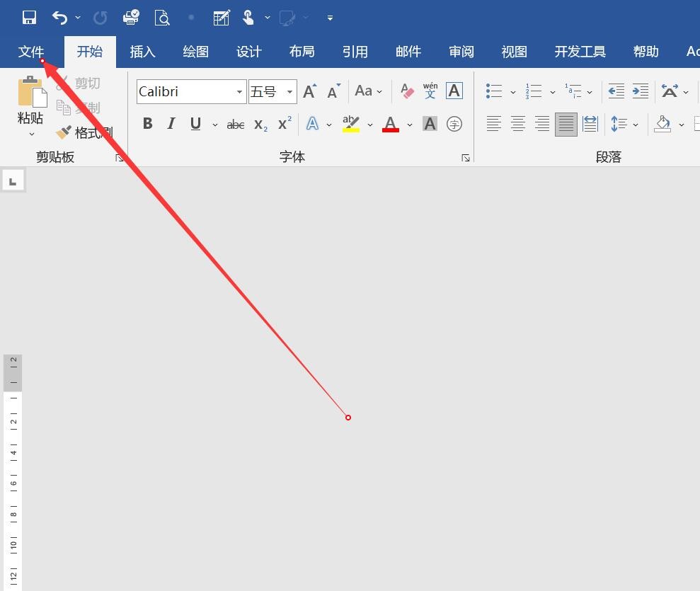
Task: Click the center alignment button
Action: click(x=518, y=124)
